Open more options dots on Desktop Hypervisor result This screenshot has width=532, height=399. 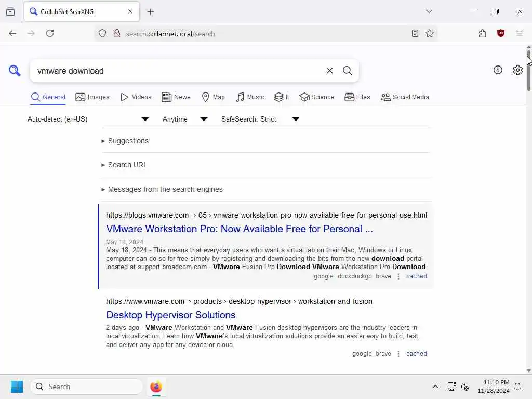(398, 354)
